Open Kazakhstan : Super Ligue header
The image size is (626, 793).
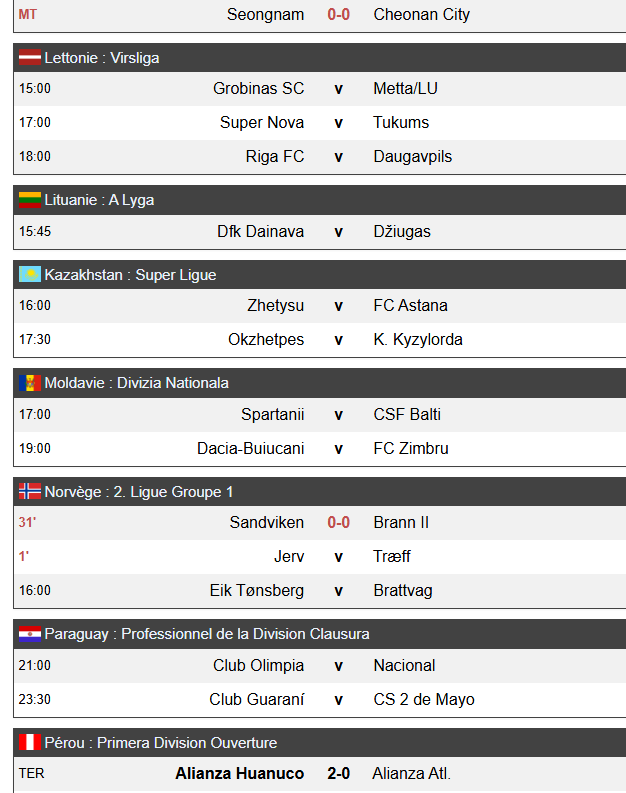[x=130, y=275]
